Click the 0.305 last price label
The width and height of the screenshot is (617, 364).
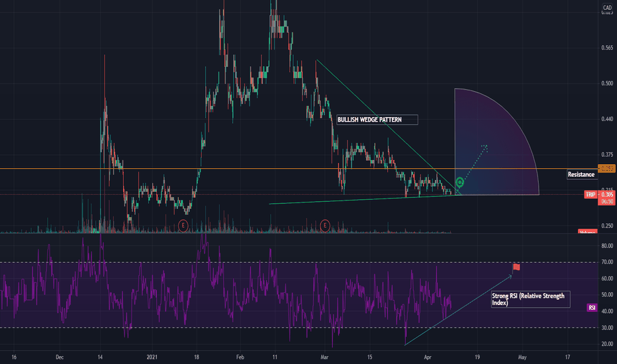point(607,195)
